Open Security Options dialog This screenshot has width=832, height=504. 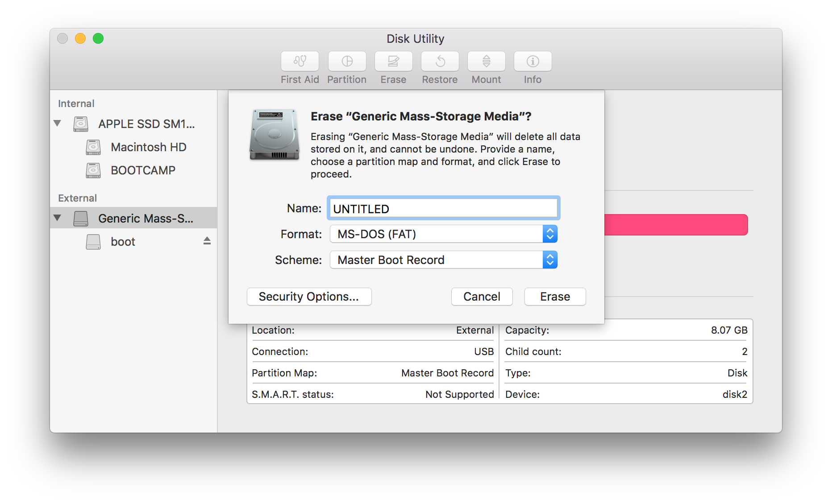click(x=309, y=296)
